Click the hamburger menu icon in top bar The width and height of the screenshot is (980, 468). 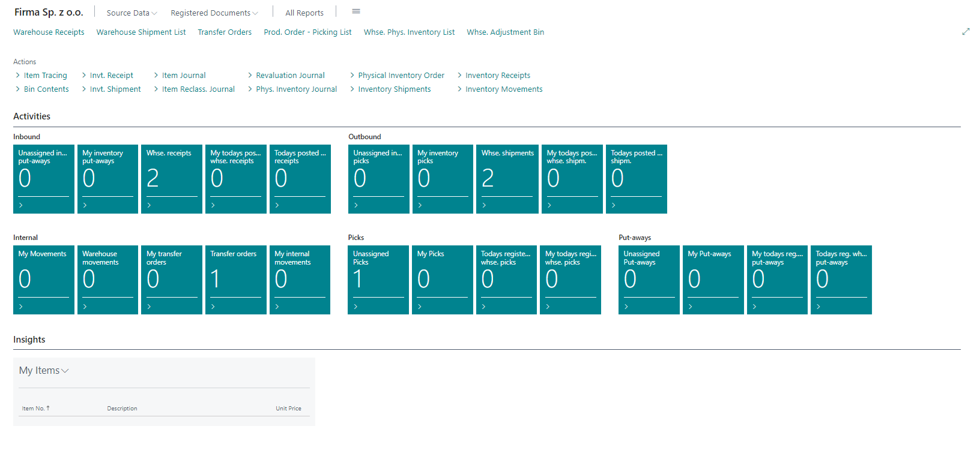(x=356, y=11)
